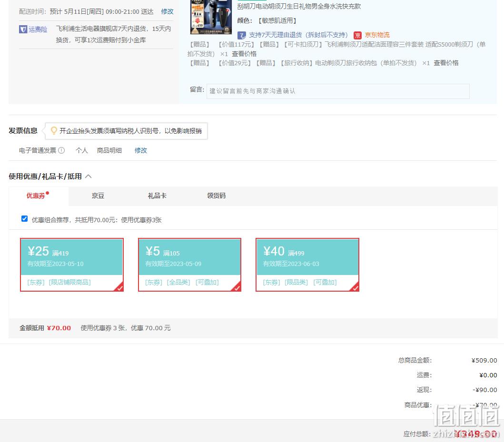
Task: Click the 个人 invoice title text
Action: (x=82, y=150)
